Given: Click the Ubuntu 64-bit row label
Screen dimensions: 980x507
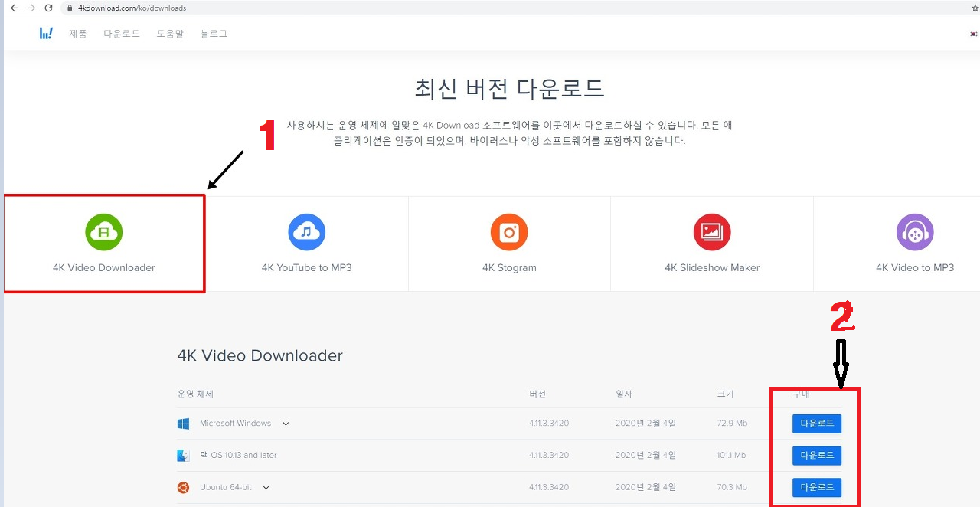Looking at the screenshot, I should pyautogui.click(x=225, y=487).
